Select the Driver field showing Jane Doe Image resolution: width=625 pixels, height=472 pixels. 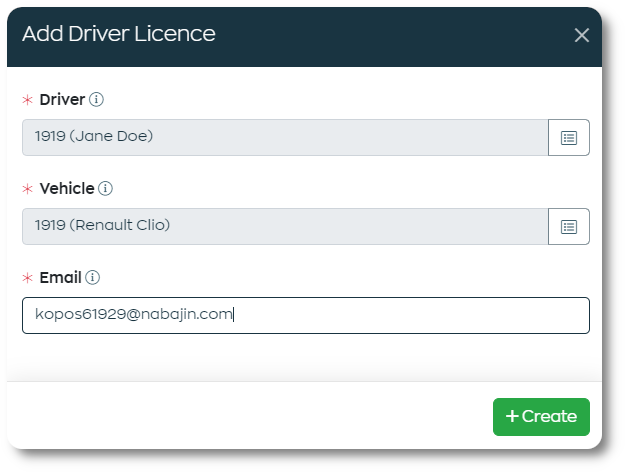tap(285, 138)
